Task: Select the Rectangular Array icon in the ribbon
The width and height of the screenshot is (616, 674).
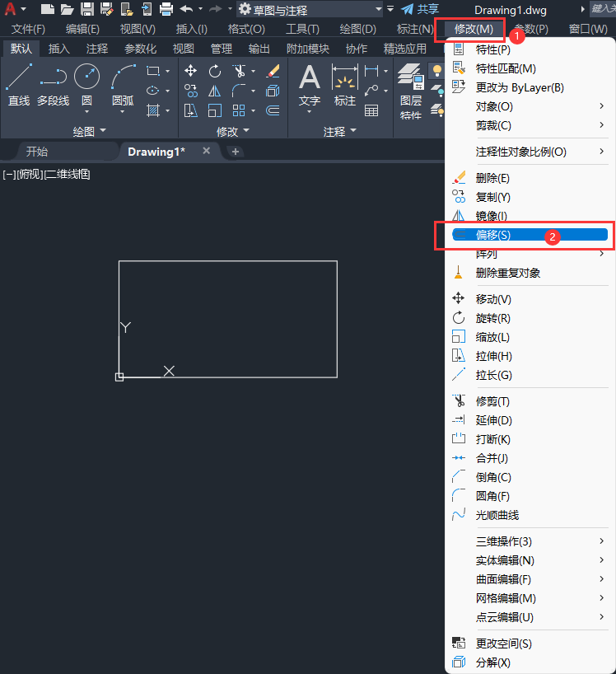Action: pos(239,110)
